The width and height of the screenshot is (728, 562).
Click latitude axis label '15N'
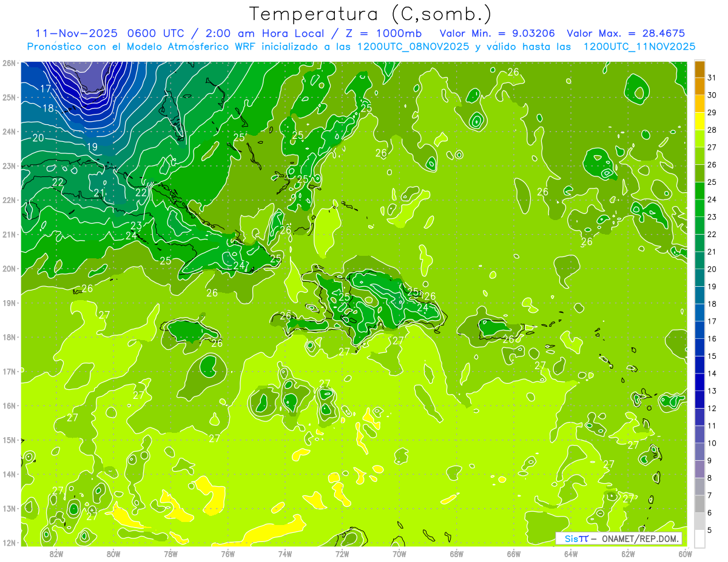[x=9, y=440]
